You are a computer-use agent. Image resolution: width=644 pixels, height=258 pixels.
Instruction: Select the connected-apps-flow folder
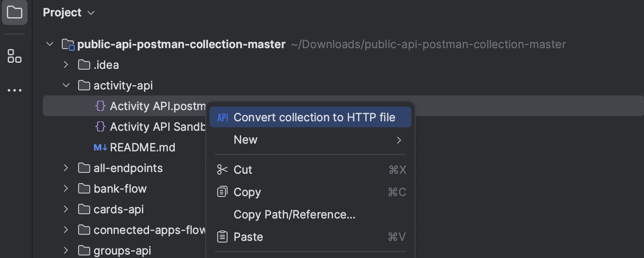tap(150, 230)
